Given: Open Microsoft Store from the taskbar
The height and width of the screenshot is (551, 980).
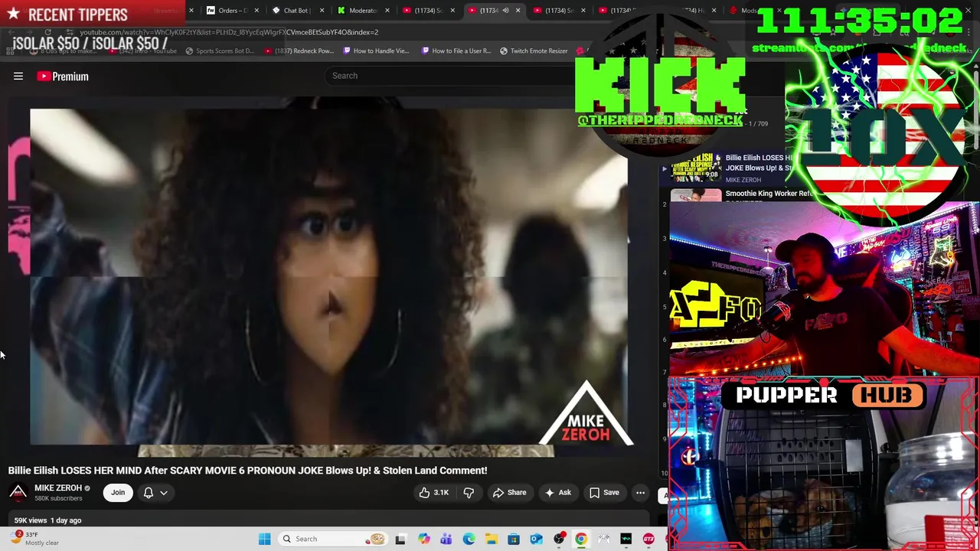Looking at the screenshot, I should coord(514,539).
